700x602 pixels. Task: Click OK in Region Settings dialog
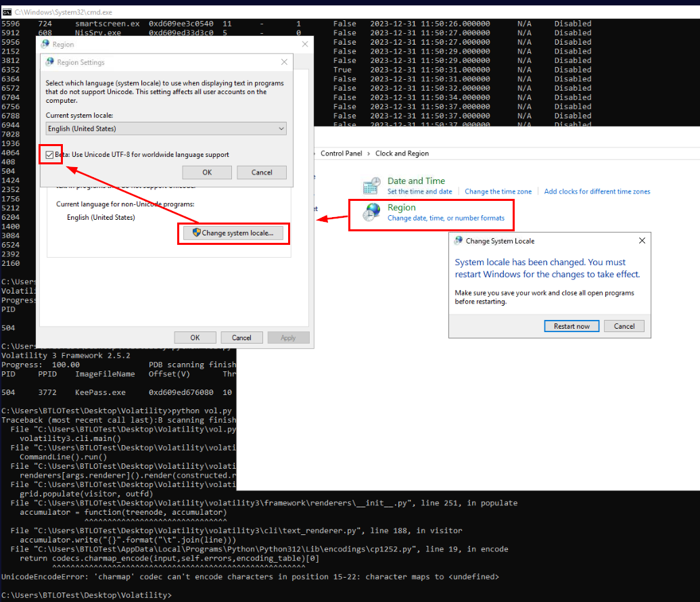pos(207,172)
